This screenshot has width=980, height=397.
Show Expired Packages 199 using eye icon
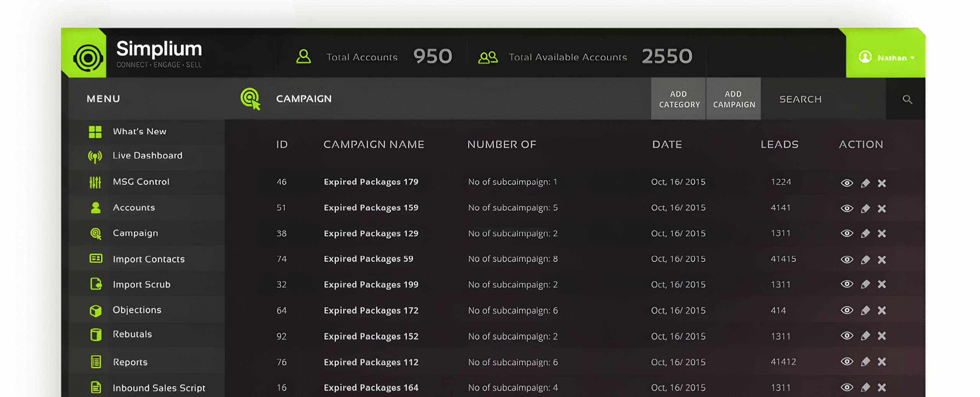(847, 284)
